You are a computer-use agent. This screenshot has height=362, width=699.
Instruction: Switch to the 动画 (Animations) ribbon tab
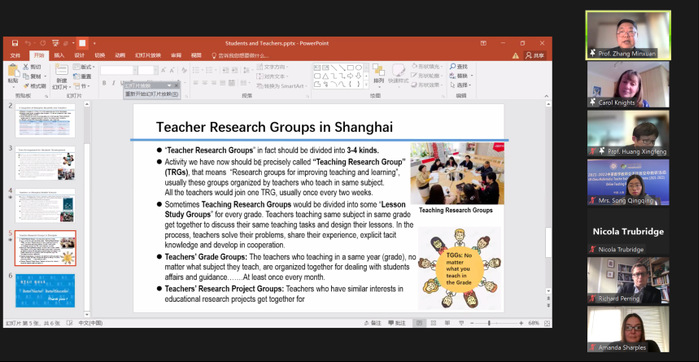(x=119, y=56)
